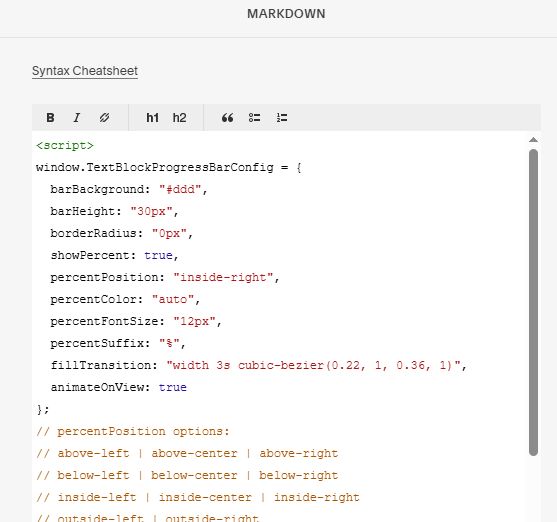Click the scrollbar up arrow
557x522 pixels.
pyautogui.click(x=533, y=140)
